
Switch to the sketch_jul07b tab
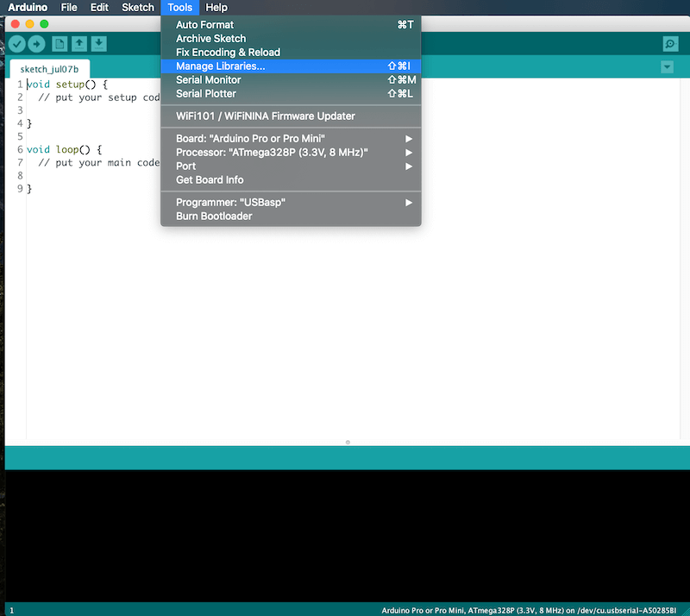(x=50, y=69)
